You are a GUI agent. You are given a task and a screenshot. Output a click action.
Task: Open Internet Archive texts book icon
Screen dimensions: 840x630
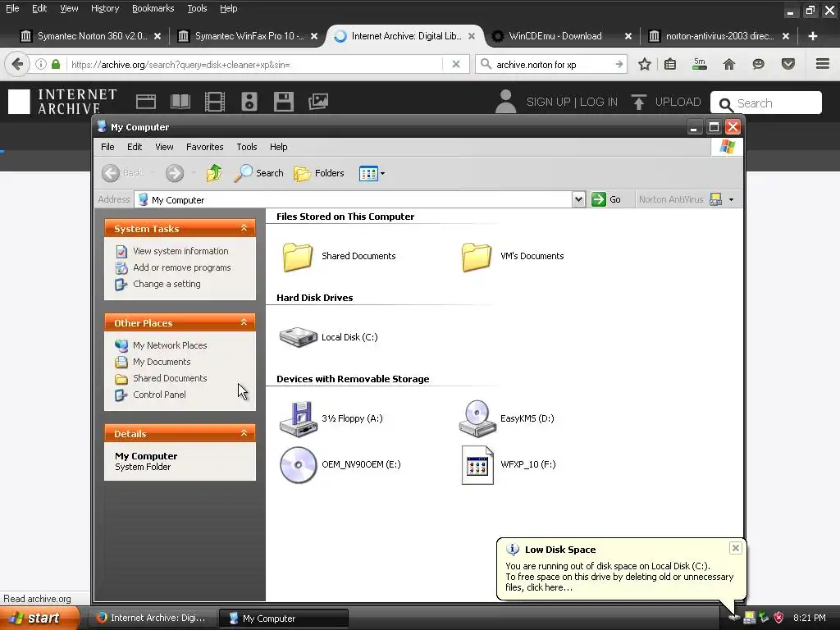point(180,102)
